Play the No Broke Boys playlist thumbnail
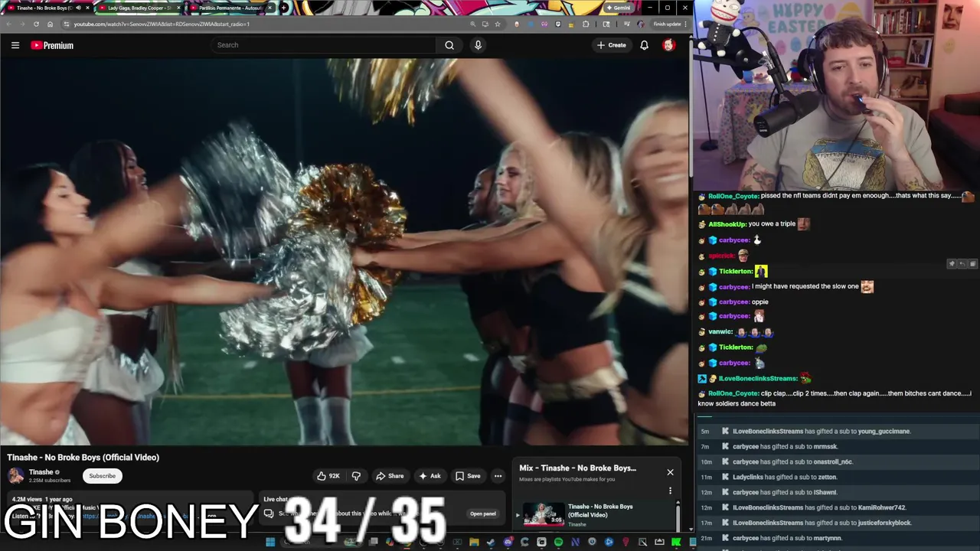 pos(544,514)
